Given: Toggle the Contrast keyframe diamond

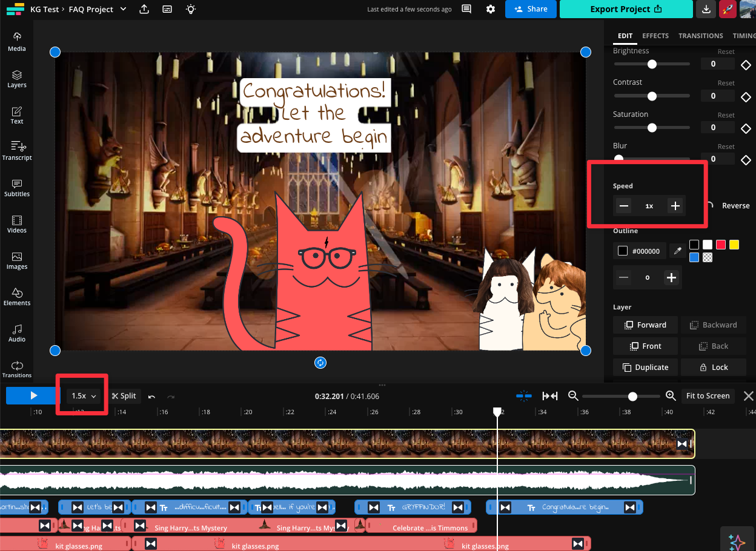Looking at the screenshot, I should [746, 96].
